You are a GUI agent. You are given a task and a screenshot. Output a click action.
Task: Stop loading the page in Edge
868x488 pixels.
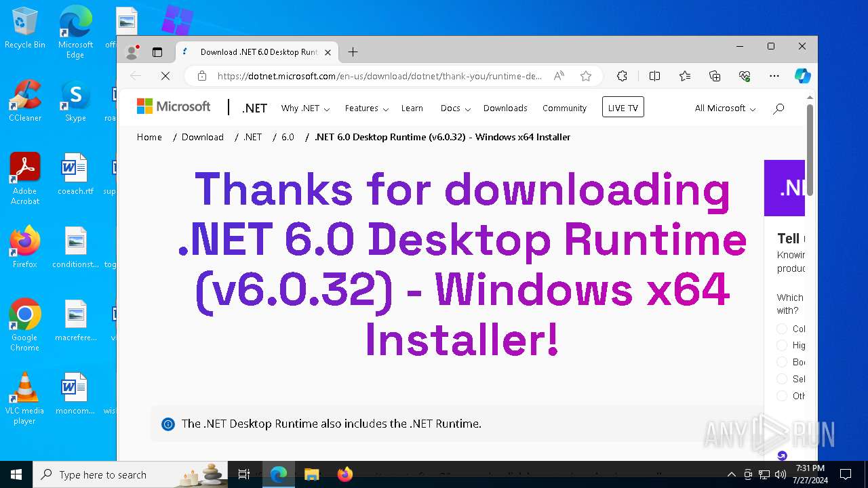(165, 76)
